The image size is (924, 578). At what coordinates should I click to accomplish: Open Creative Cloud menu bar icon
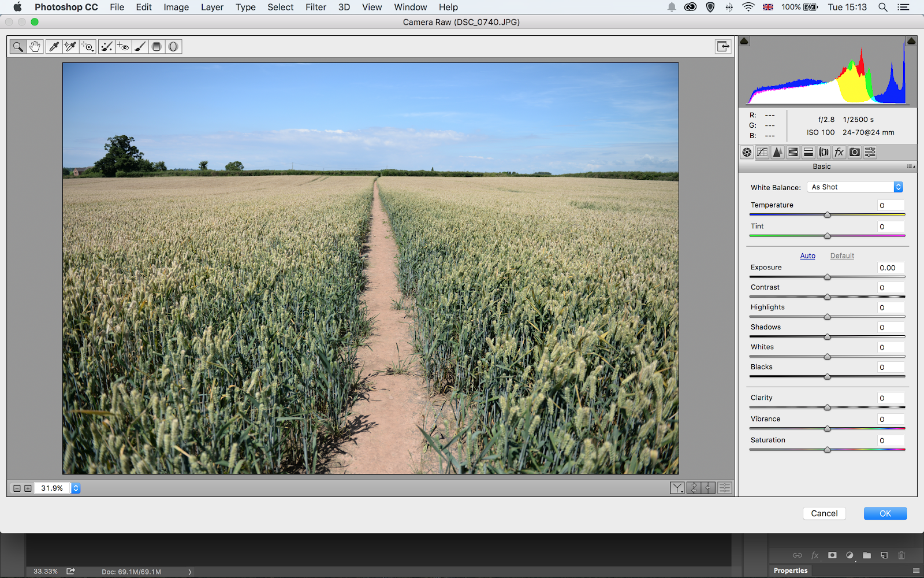[x=690, y=7]
